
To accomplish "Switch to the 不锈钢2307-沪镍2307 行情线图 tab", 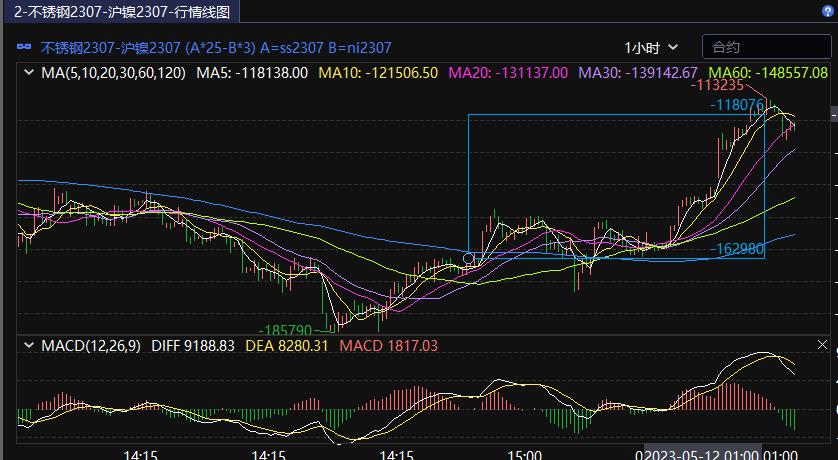I will pos(121,11).
